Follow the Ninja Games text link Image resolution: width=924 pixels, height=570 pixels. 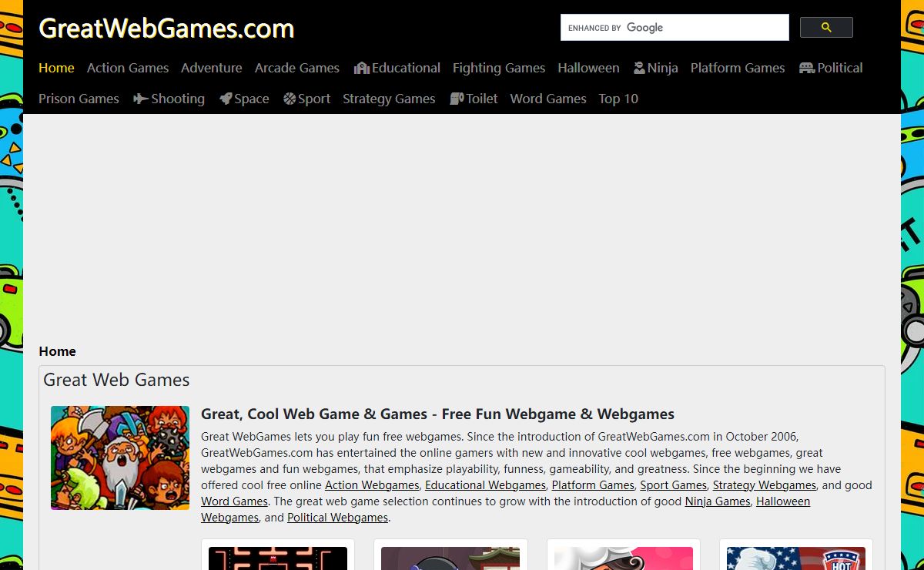click(x=718, y=501)
